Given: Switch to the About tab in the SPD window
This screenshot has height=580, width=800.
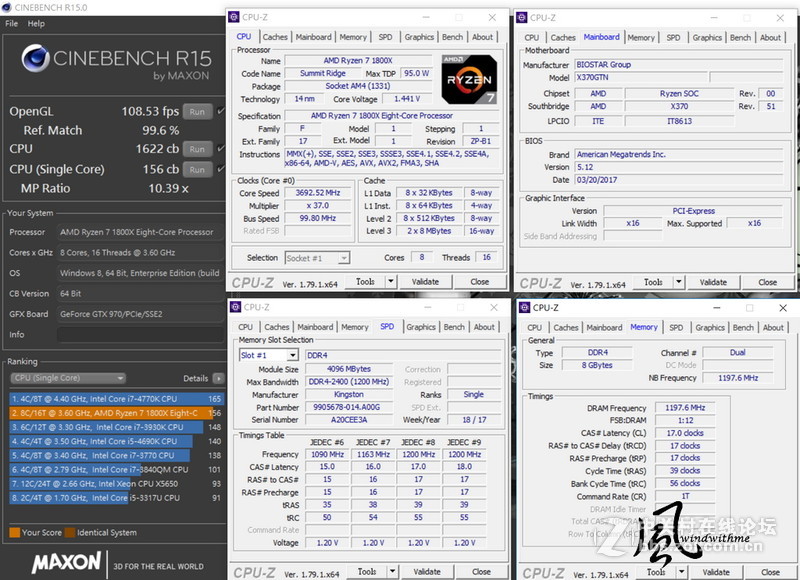Looking at the screenshot, I should pyautogui.click(x=485, y=326).
